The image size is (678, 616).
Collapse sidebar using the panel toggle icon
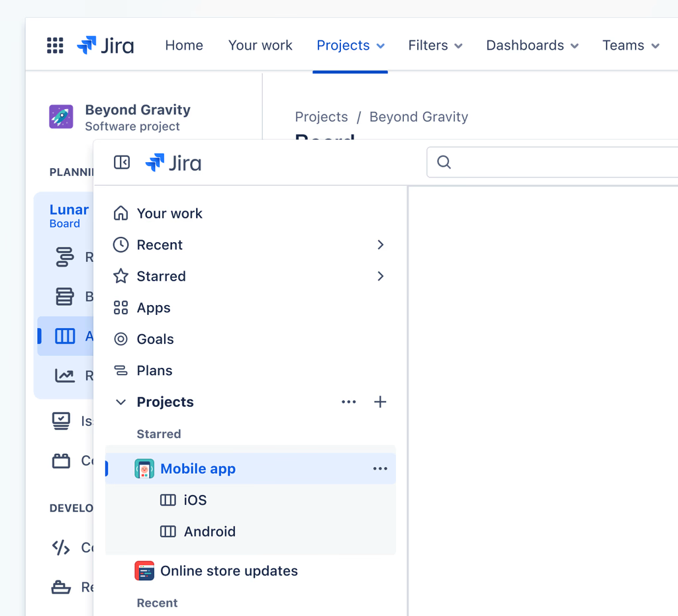(122, 163)
